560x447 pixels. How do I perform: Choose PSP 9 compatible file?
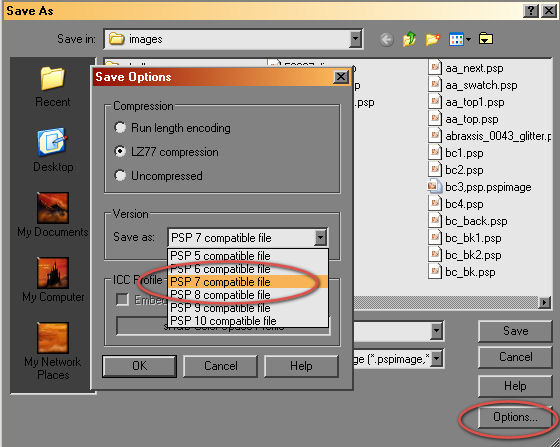(248, 307)
